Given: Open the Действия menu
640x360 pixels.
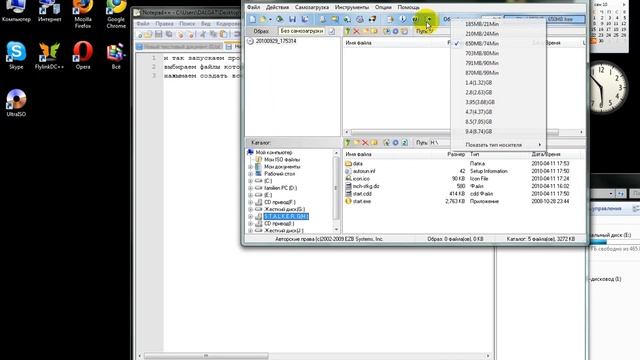Looking at the screenshot, I should tap(278, 7).
